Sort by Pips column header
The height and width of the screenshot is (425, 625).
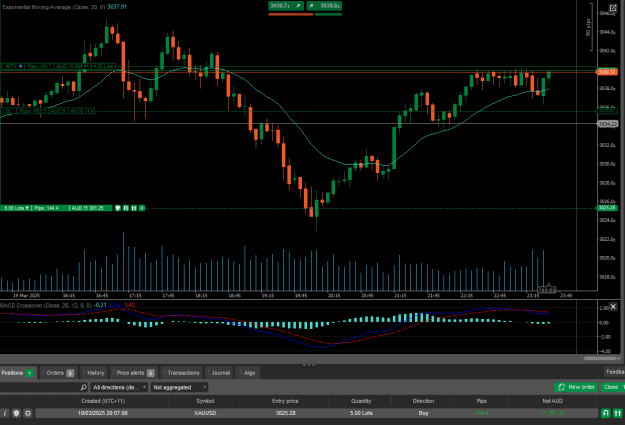coord(482,401)
